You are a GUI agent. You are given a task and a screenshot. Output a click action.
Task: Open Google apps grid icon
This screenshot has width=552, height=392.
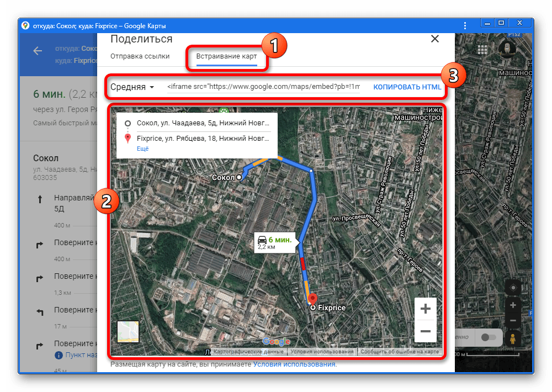coord(482,50)
